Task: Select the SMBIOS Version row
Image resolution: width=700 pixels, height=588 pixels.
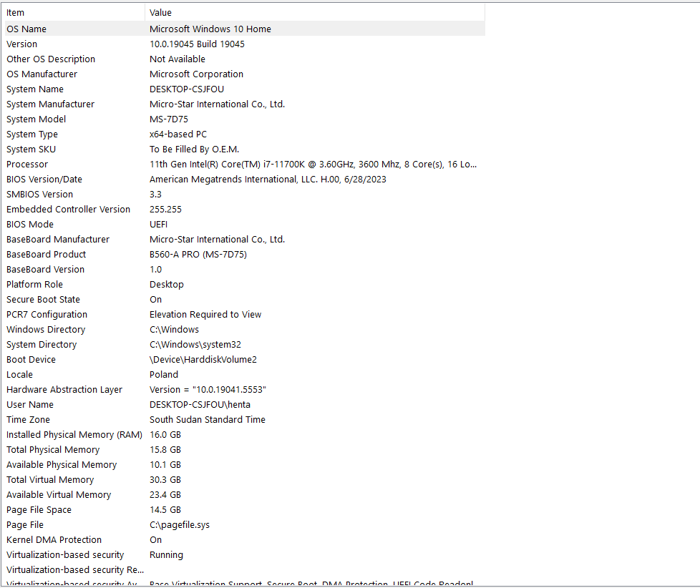Action: (x=245, y=194)
